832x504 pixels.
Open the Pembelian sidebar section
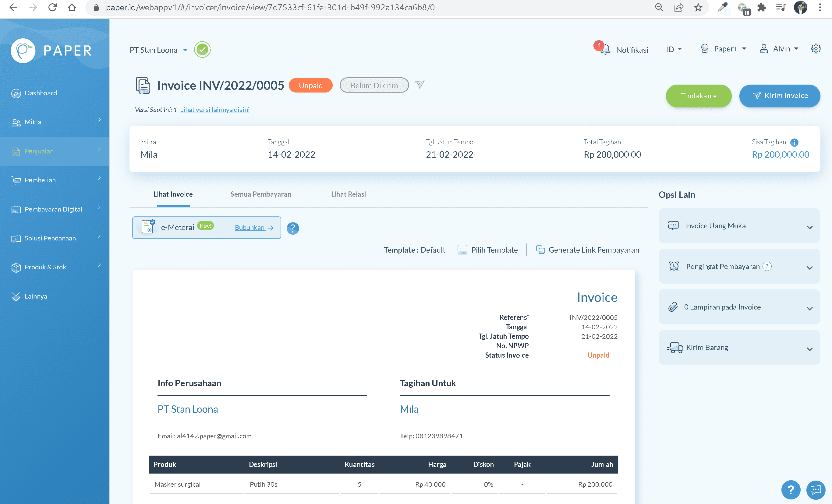pyautogui.click(x=40, y=180)
